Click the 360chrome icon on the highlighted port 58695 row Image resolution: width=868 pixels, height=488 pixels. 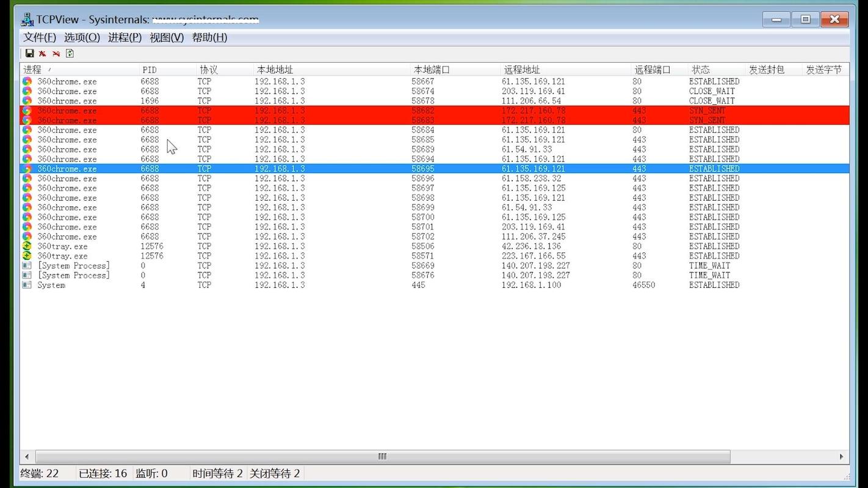click(x=27, y=169)
